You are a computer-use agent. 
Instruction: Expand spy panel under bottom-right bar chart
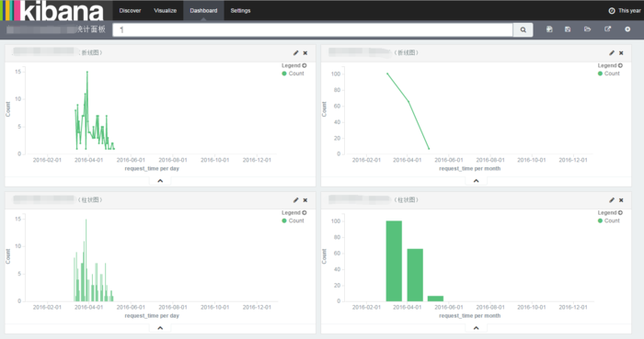pos(476,328)
